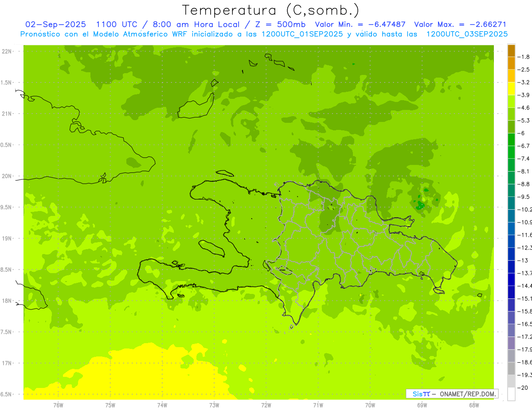Click the "Valor Min. = -6.47487" value
The width and height of the screenshot is (532, 411).
[360, 24]
